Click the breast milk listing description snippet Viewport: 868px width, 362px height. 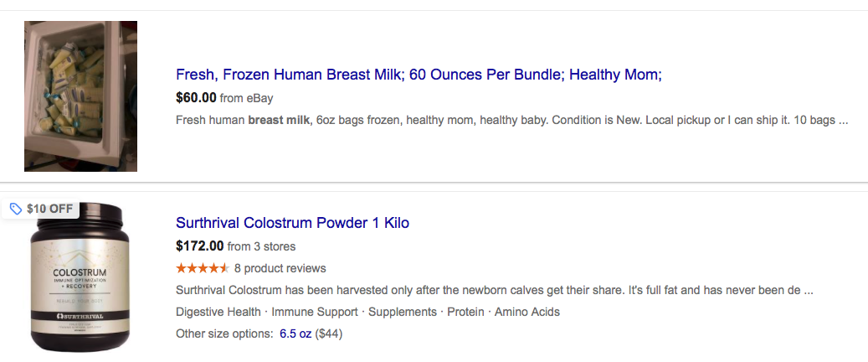(512, 121)
